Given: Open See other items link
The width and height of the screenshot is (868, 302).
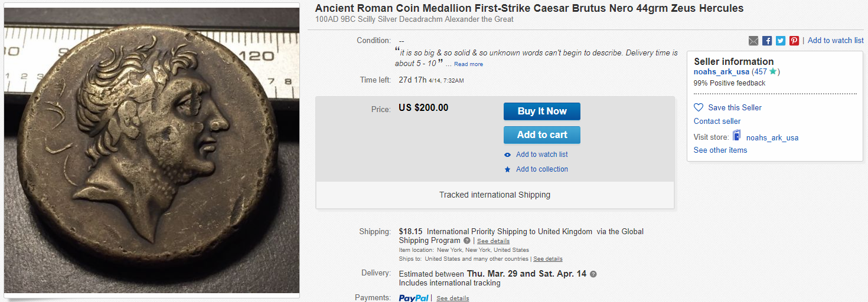Looking at the screenshot, I should pyautogui.click(x=720, y=150).
